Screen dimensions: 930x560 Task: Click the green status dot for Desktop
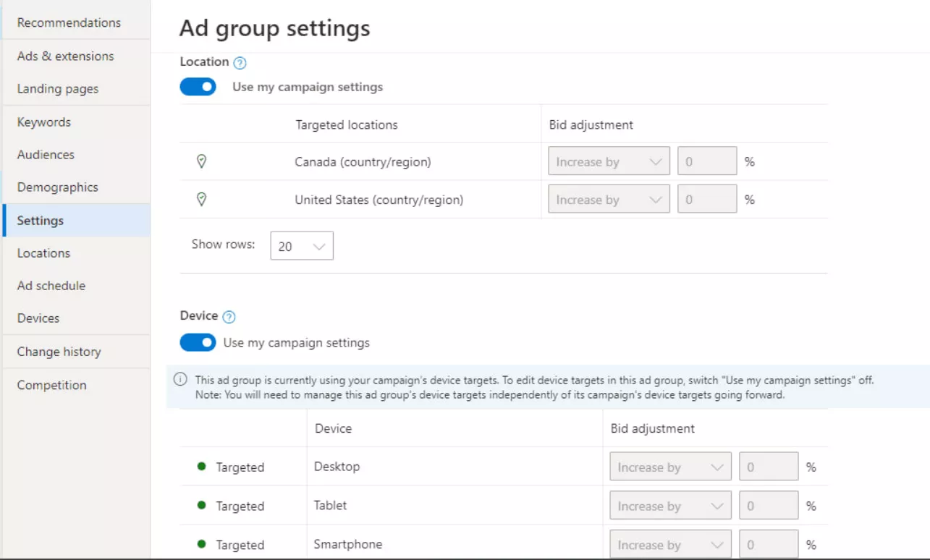202,467
